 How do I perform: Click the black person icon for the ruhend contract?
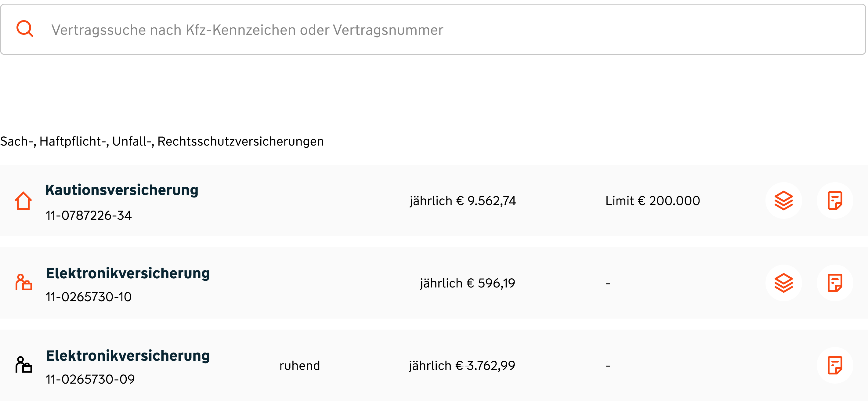(x=24, y=365)
